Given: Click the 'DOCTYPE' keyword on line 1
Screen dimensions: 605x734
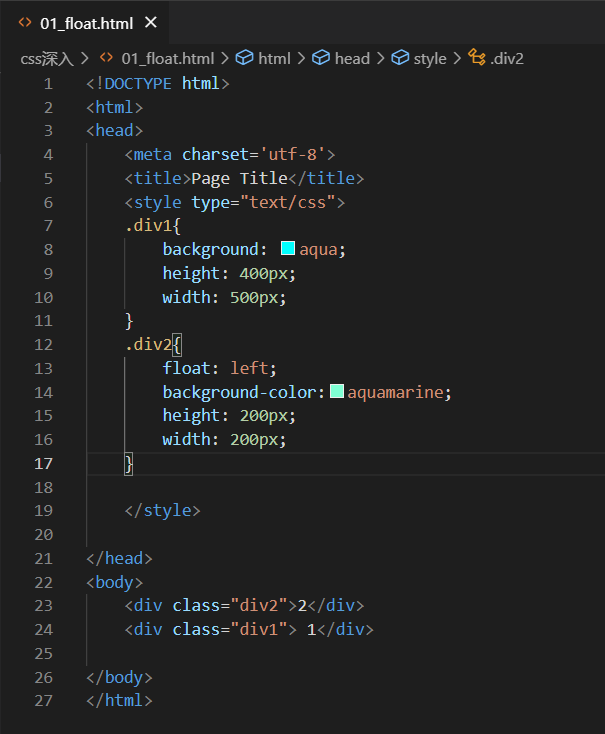Looking at the screenshot, I should pyautogui.click(x=138, y=84).
